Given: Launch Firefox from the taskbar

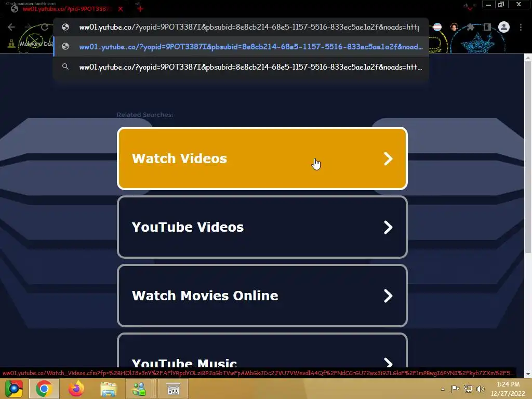Looking at the screenshot, I should click(76, 389).
